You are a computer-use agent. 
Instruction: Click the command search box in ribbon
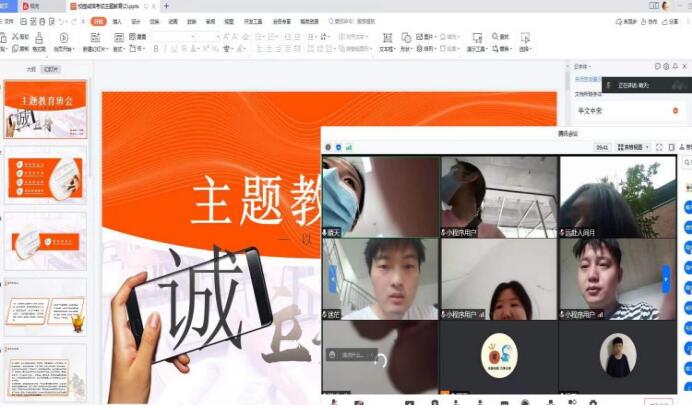(352, 21)
